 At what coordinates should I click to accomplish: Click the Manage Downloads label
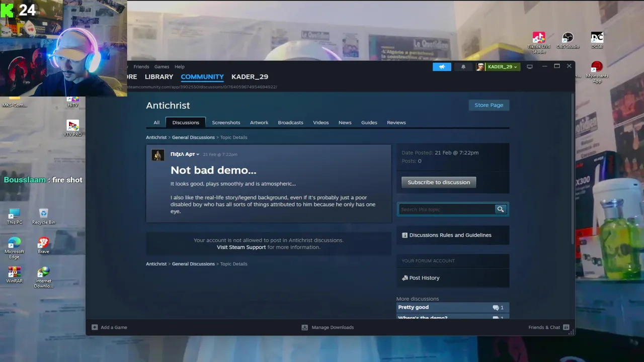[333, 327]
